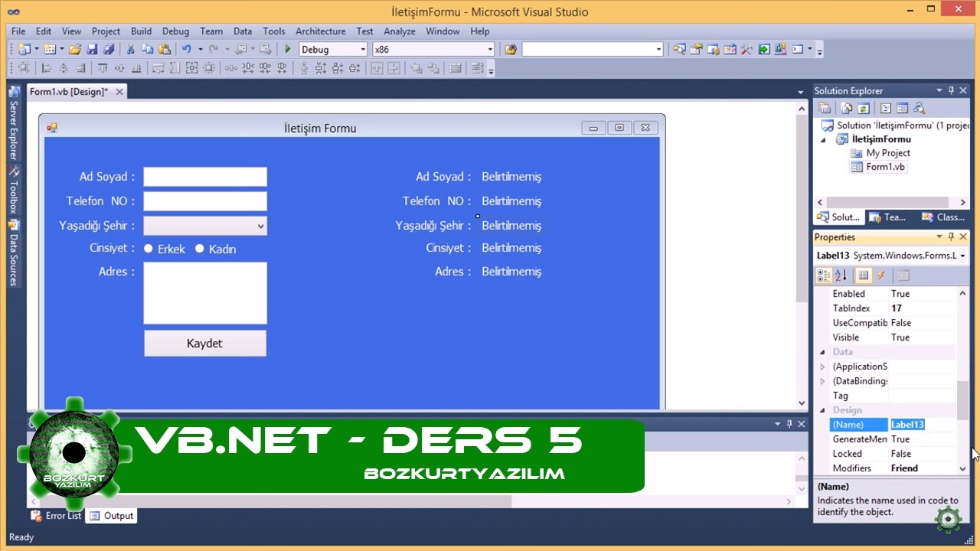Open the x86 platform dropdown
Viewport: 980px width, 551px height.
(x=491, y=50)
